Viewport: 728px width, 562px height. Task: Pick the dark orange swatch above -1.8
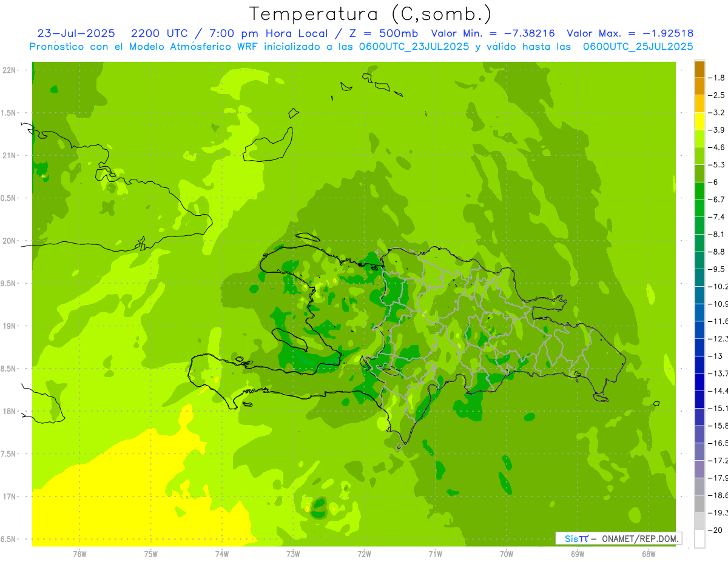pyautogui.click(x=699, y=69)
